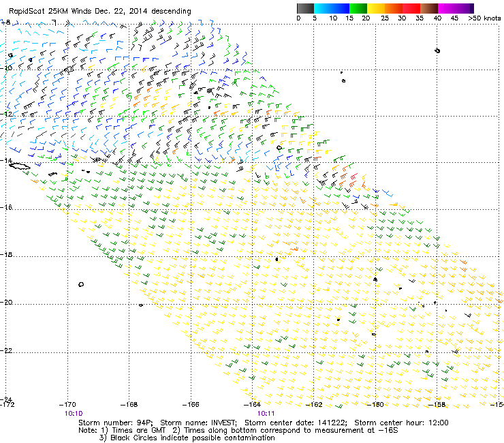This screenshot has width=504, height=443.
Task: Click the '-158' longitude axis label
Action: click(437, 404)
